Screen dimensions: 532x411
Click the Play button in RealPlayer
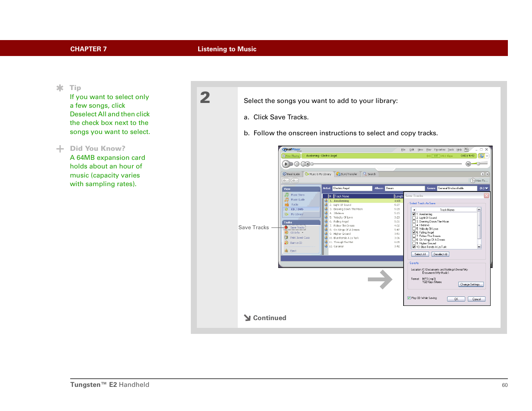[x=286, y=164]
